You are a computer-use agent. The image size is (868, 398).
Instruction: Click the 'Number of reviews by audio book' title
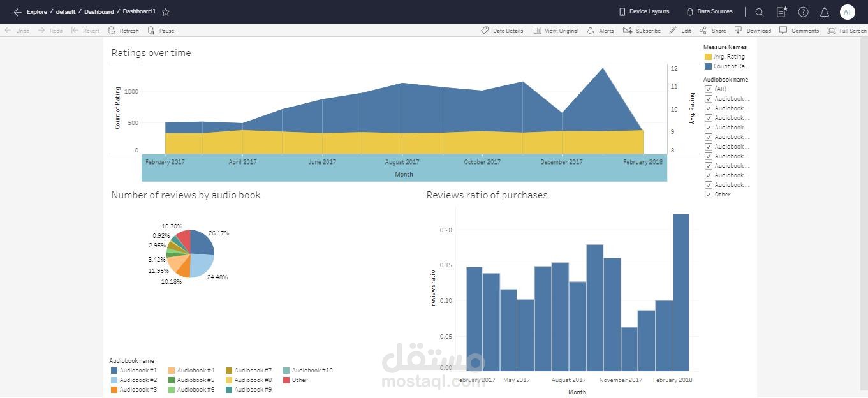click(x=186, y=195)
